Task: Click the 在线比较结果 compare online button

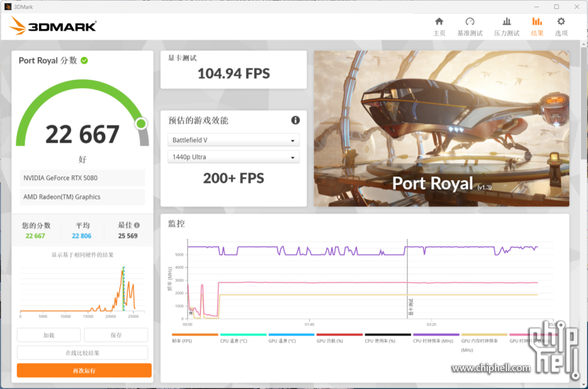Action: 83,352
